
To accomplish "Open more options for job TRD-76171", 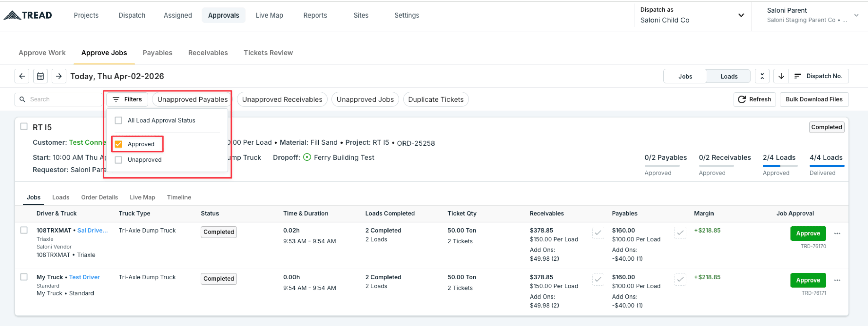I will click(837, 280).
